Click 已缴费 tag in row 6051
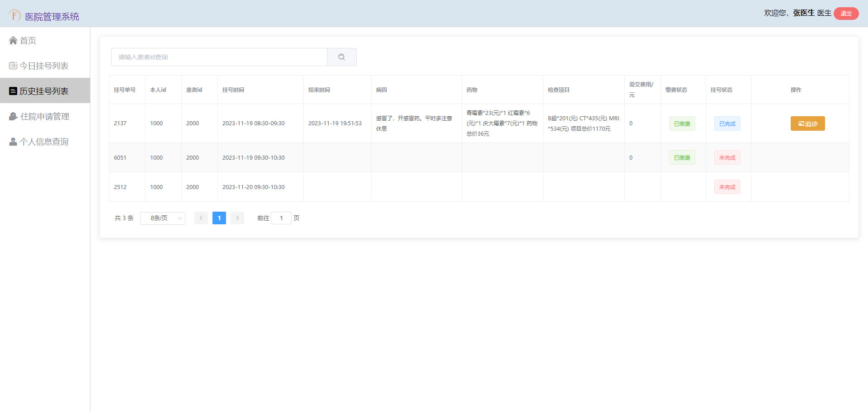This screenshot has height=412, width=868. click(x=682, y=157)
